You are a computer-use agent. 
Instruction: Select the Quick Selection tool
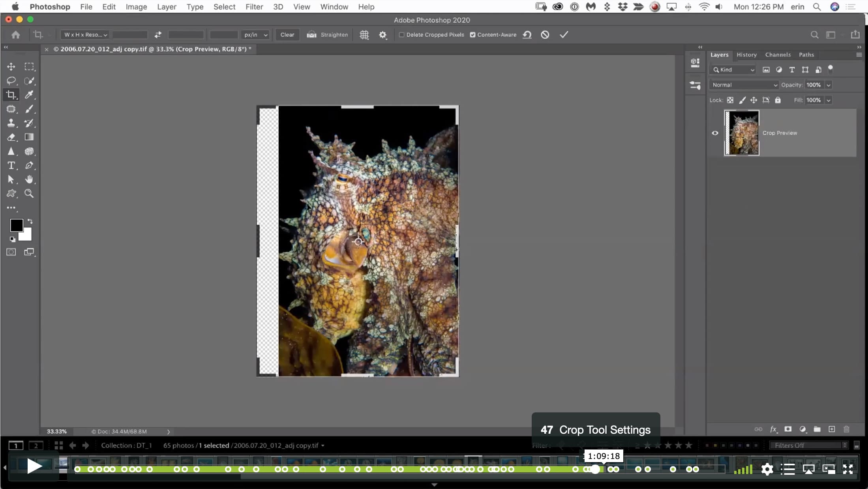(x=29, y=81)
